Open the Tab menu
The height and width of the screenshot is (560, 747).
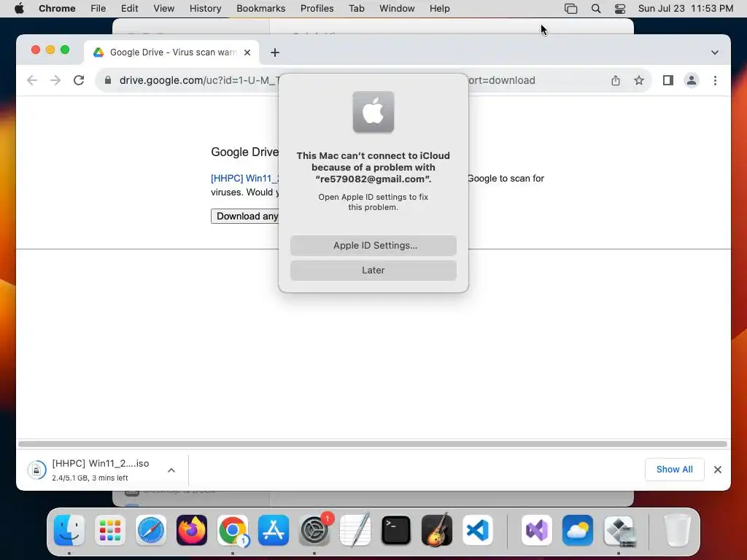tap(356, 9)
